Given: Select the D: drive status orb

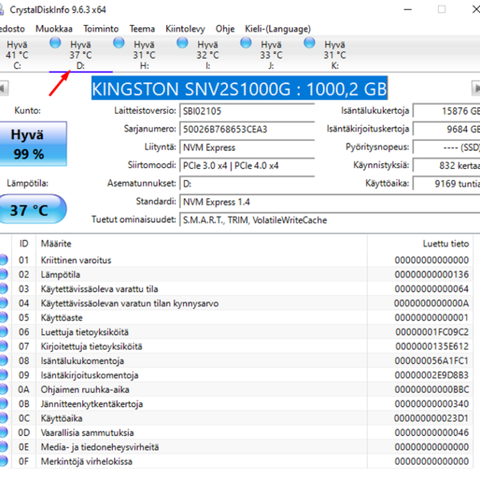Looking at the screenshot, I should [55, 43].
